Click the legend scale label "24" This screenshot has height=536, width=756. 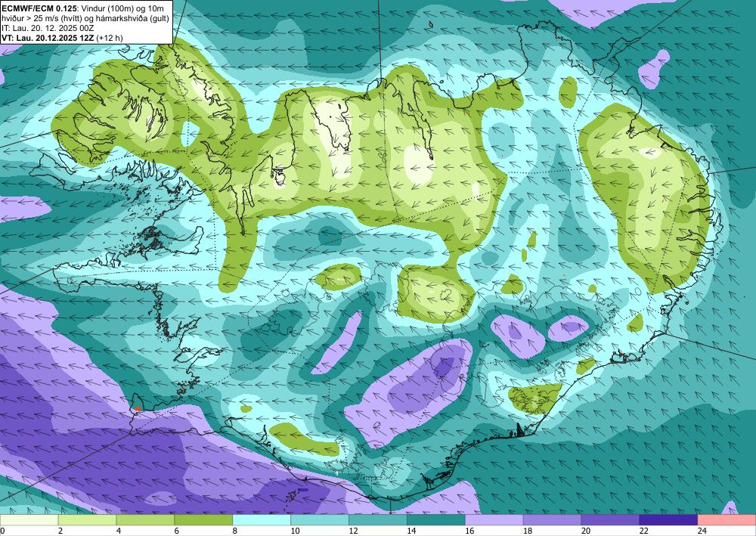pos(702,531)
